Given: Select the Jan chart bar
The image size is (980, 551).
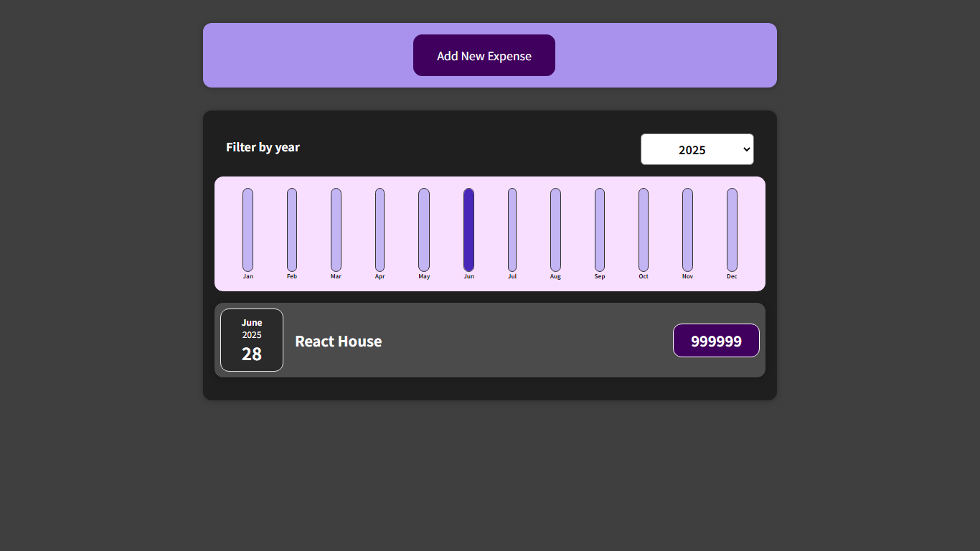Looking at the screenshot, I should 248,230.
